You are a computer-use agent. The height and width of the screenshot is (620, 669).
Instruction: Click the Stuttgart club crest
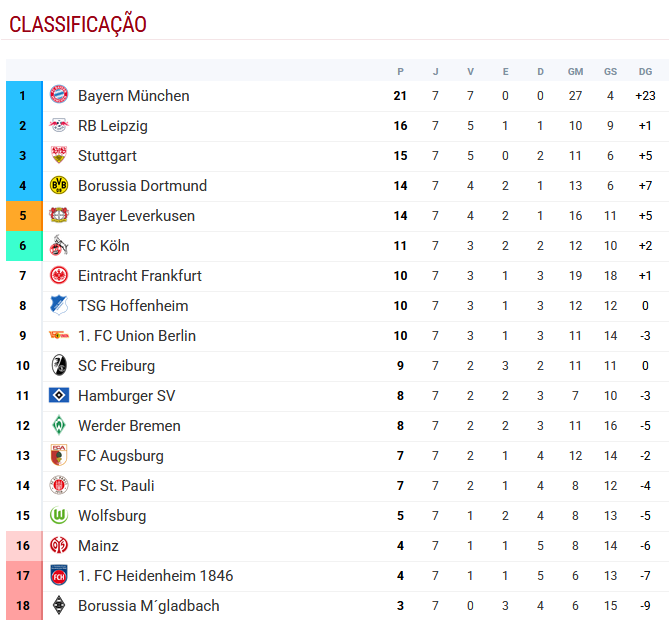pos(59,156)
